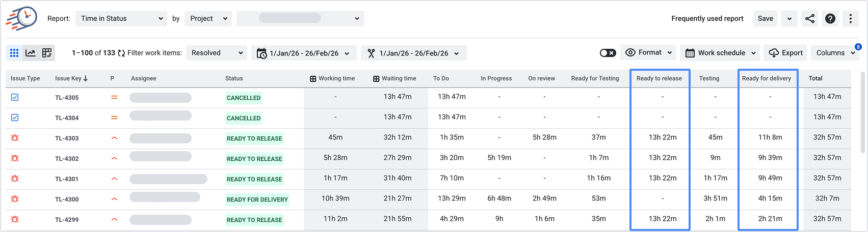This screenshot has height=232, width=868.
Task: Expand the first 1/Jan/26 - 26/Feb/26 date range
Action: coord(304,53)
